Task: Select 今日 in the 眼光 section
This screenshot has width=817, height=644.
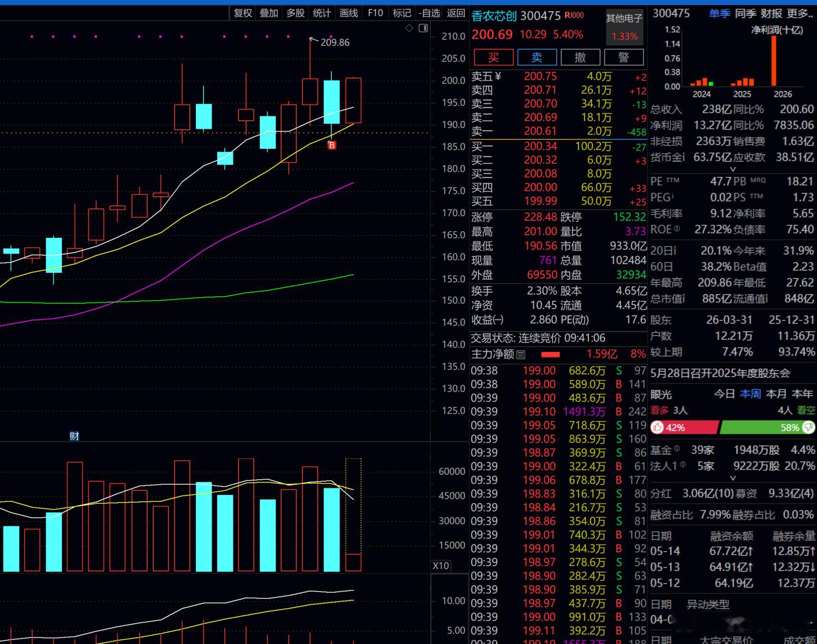Action: pyautogui.click(x=724, y=394)
